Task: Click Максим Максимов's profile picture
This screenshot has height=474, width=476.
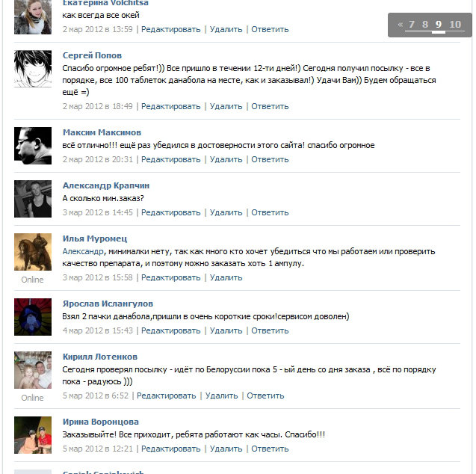Action: click(x=33, y=146)
